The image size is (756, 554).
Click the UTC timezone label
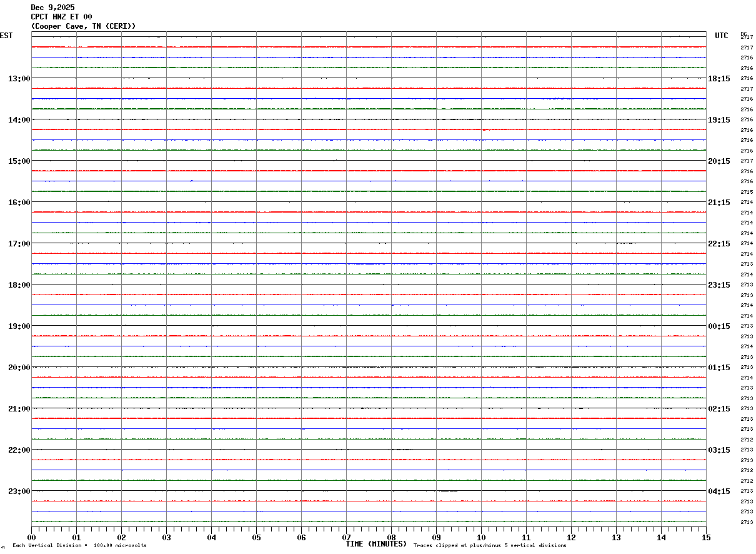[x=722, y=36]
